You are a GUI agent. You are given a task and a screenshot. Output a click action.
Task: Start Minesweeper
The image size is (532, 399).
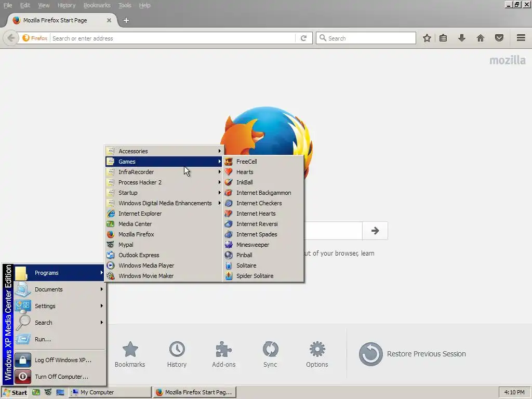pos(263,245)
